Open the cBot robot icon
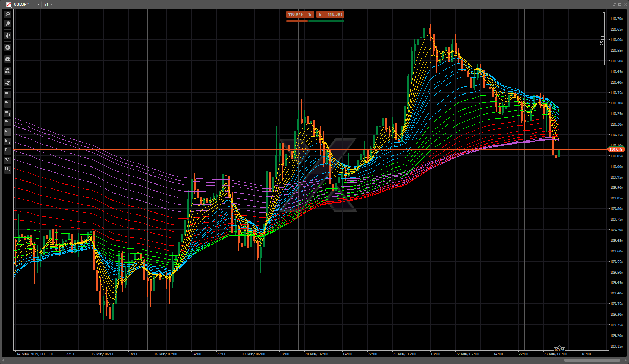This screenshot has width=629, height=364. coord(7,59)
